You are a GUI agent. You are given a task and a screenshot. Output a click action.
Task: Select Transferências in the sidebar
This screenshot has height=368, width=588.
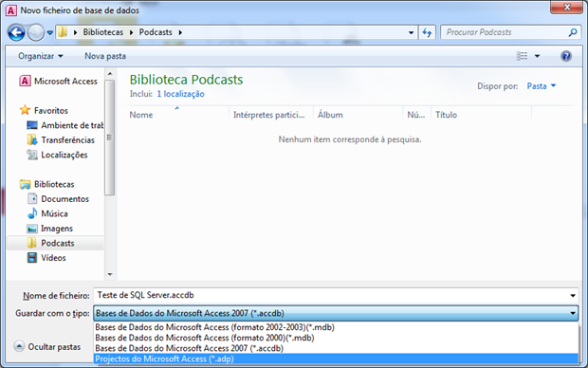pyautogui.click(x=61, y=140)
